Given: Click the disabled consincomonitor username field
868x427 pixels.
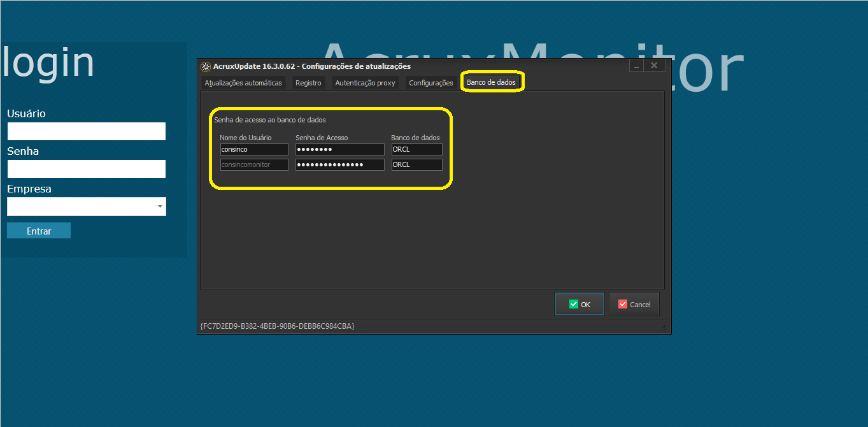Looking at the screenshot, I should (x=253, y=164).
